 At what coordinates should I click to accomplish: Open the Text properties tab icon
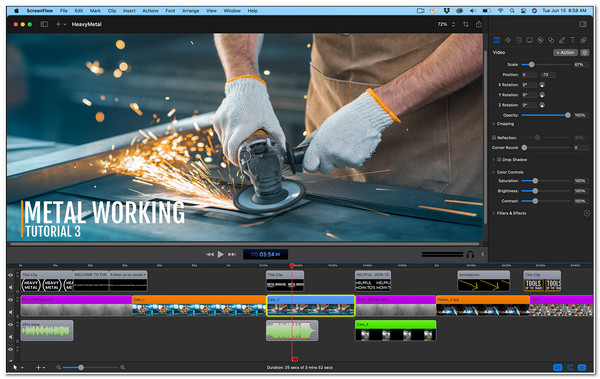click(x=572, y=40)
